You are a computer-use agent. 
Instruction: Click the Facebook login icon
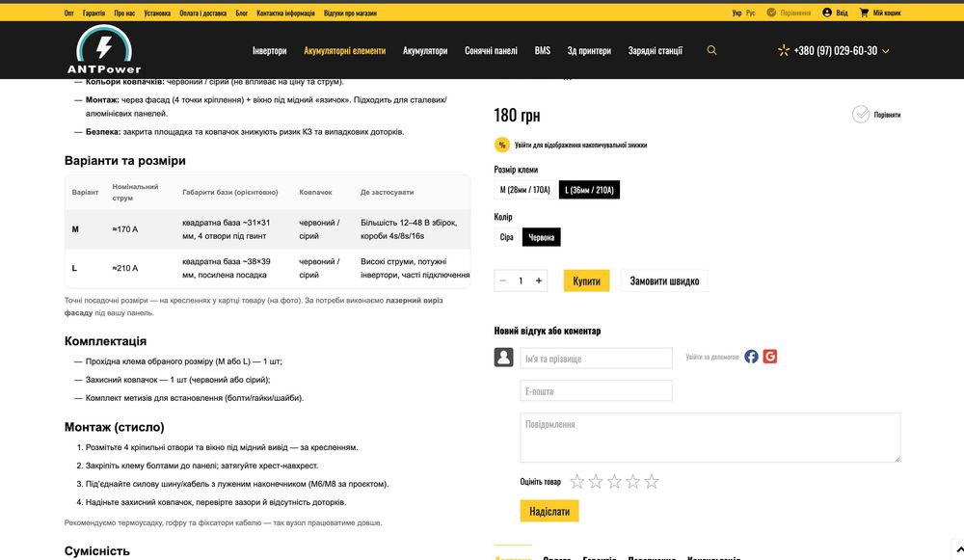coord(751,357)
